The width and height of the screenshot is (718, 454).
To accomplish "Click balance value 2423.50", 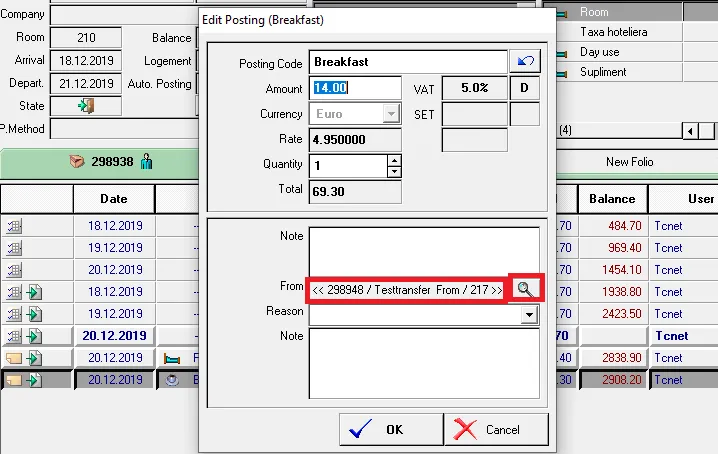I will [x=621, y=313].
